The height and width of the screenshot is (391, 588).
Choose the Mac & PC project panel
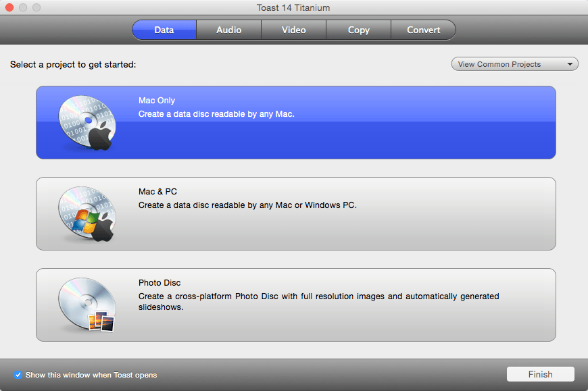[x=296, y=214]
